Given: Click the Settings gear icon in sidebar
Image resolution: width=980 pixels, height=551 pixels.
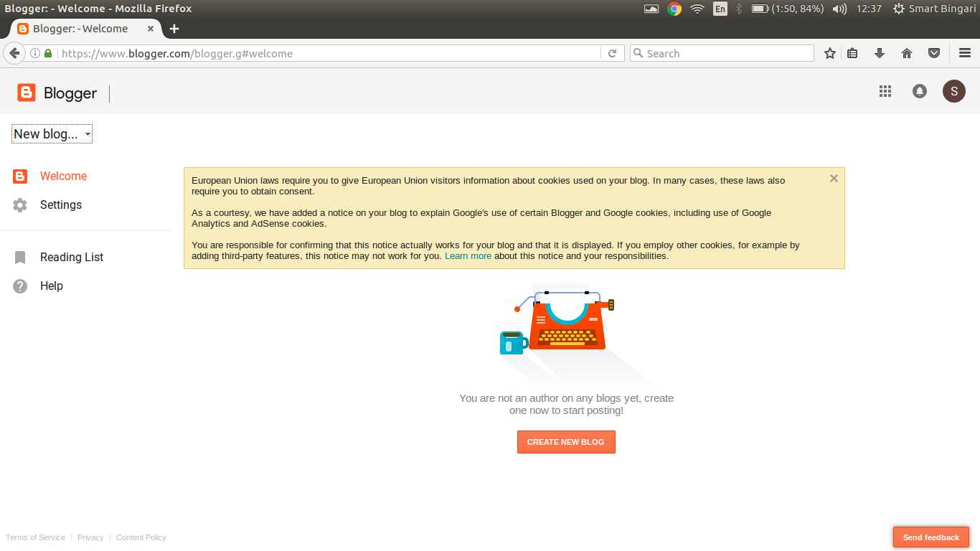Looking at the screenshot, I should [20, 204].
